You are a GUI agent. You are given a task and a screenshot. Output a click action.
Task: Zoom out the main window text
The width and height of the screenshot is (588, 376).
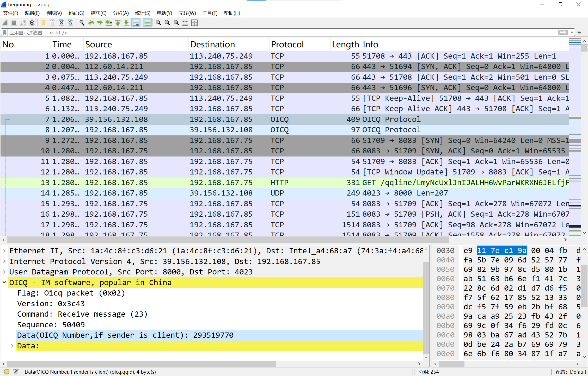click(x=167, y=23)
